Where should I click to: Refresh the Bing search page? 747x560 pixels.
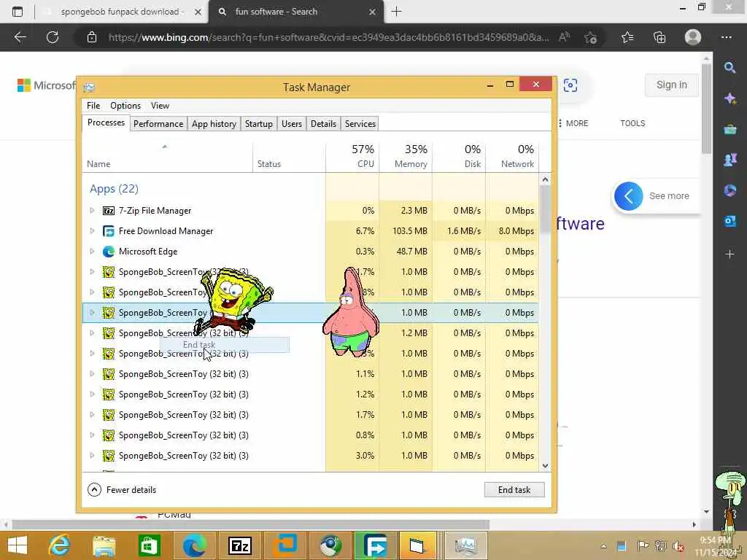(x=53, y=37)
